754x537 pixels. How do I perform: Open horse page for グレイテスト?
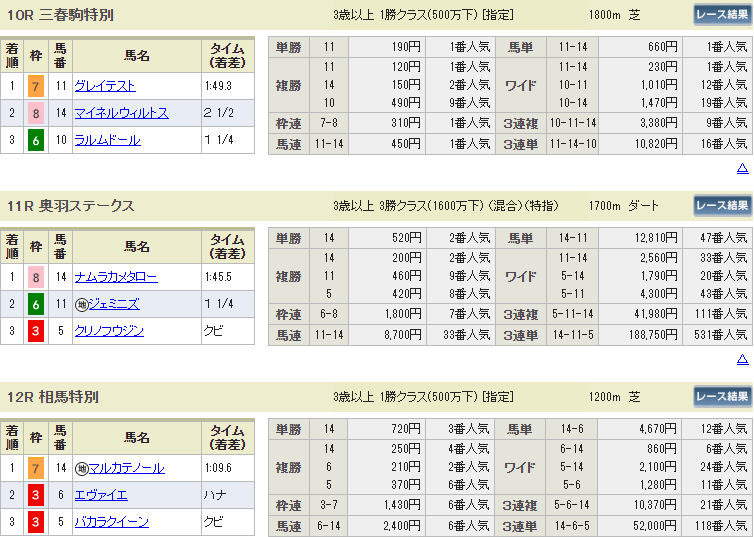(105, 86)
